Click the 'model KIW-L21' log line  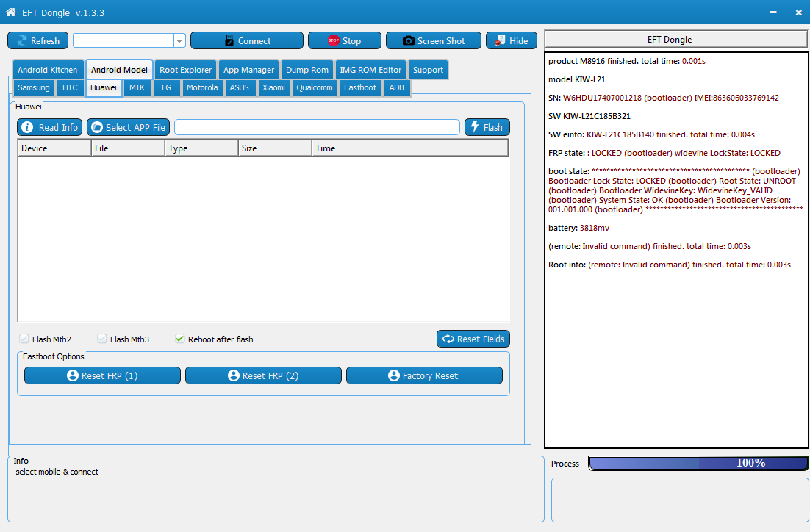576,79
